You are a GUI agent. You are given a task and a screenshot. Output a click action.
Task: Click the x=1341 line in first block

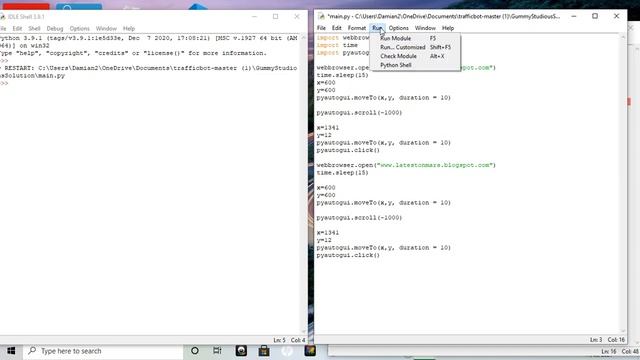pyautogui.click(x=328, y=128)
